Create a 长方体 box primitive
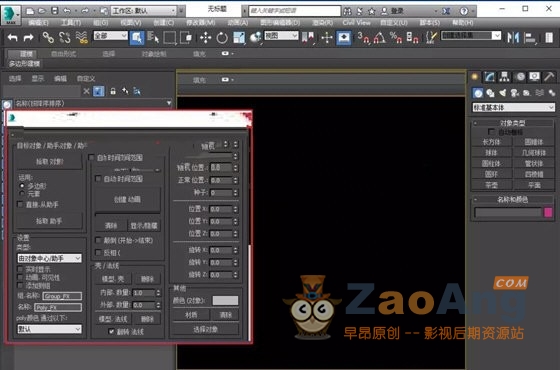Screen dimensions: 560x370 [x=491, y=142]
